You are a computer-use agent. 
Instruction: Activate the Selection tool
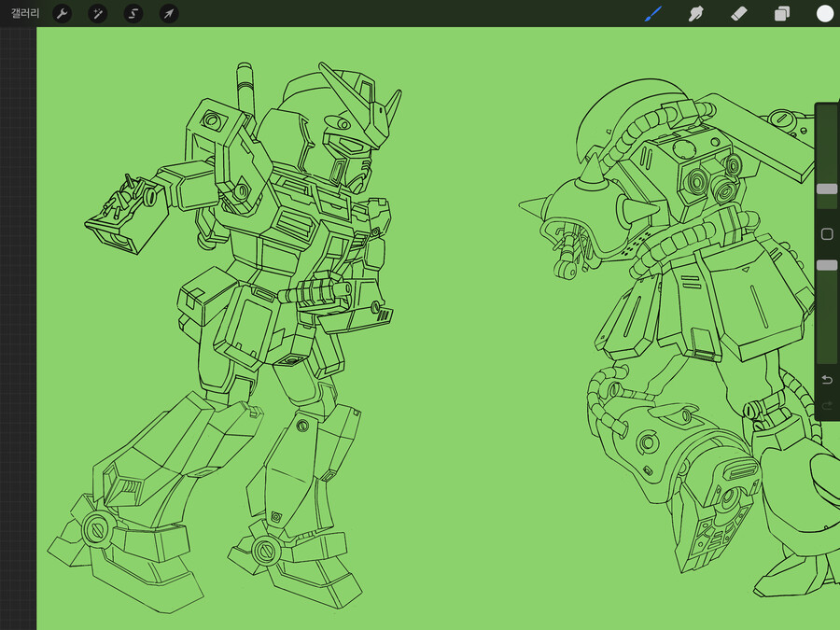click(133, 14)
